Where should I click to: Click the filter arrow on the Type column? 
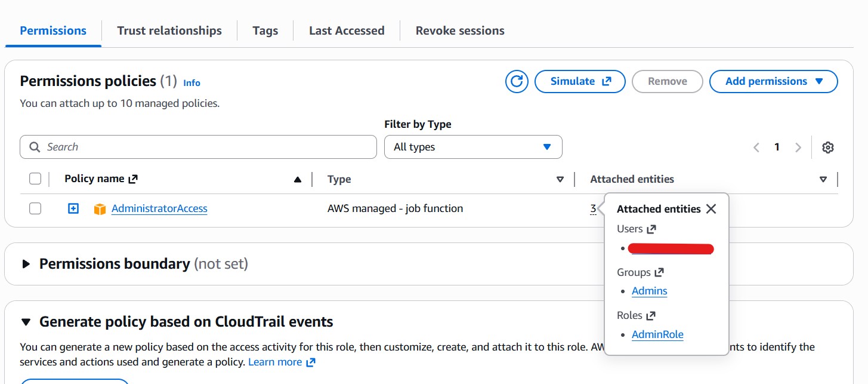click(x=560, y=179)
